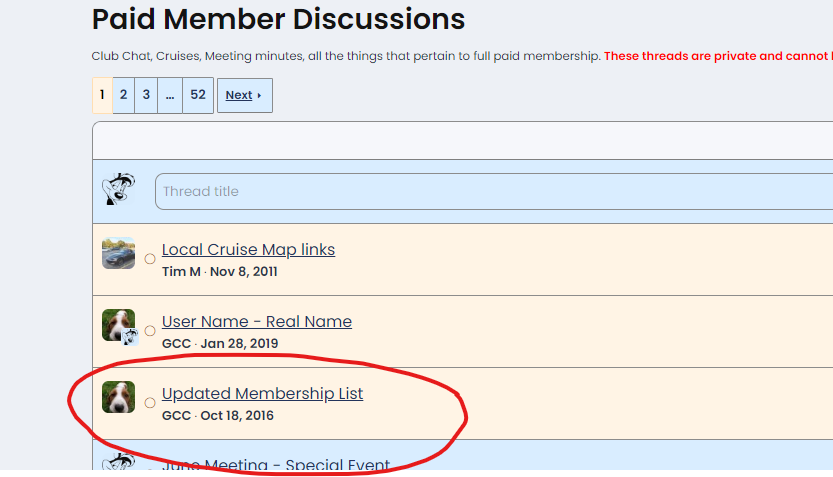The image size is (833, 477).
Task: Click GCC dog avatar on User Name thread
Action: (117, 325)
